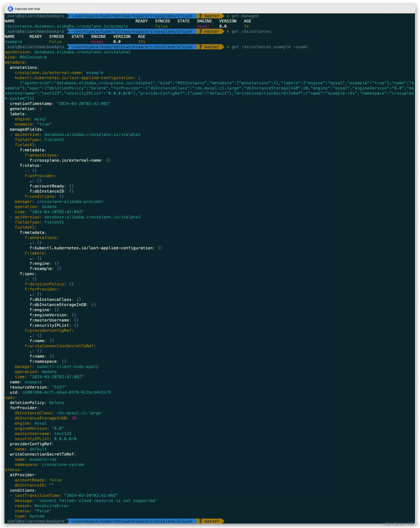
Task: Click 'dbInstanceStorageInGB: 20' line
Action: click(45, 418)
